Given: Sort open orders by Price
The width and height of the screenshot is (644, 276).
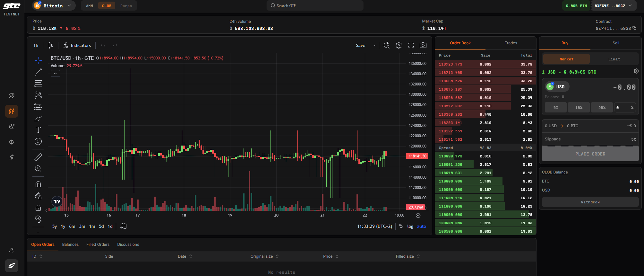Looking at the screenshot, I should 331,256.
